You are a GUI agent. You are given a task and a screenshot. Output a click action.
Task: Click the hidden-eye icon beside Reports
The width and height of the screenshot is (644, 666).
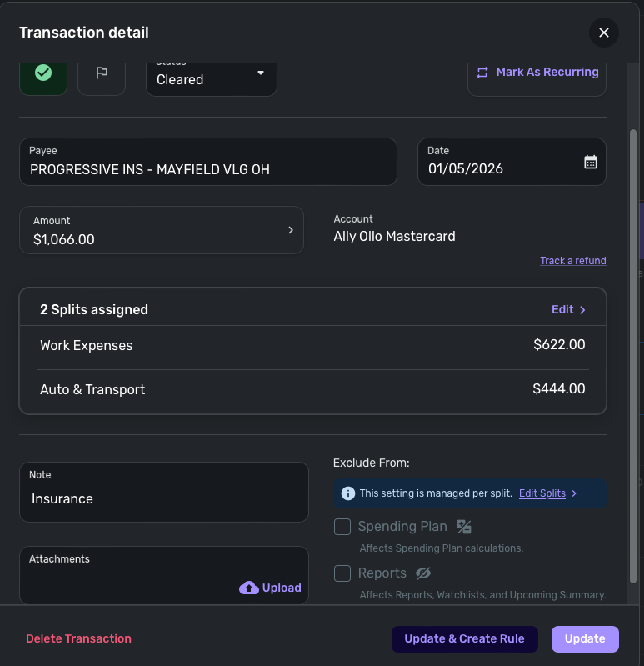click(422, 573)
